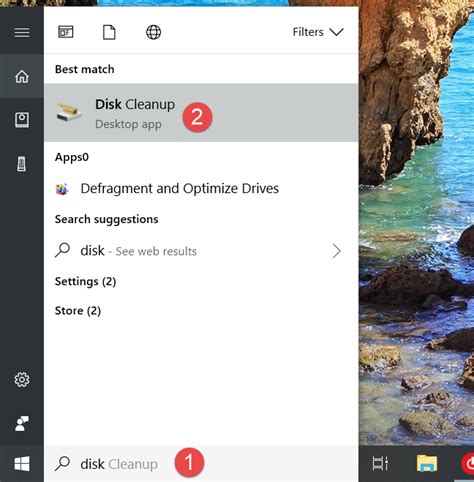Go to the Home icon in sidebar
474x482 pixels.
pyautogui.click(x=22, y=76)
